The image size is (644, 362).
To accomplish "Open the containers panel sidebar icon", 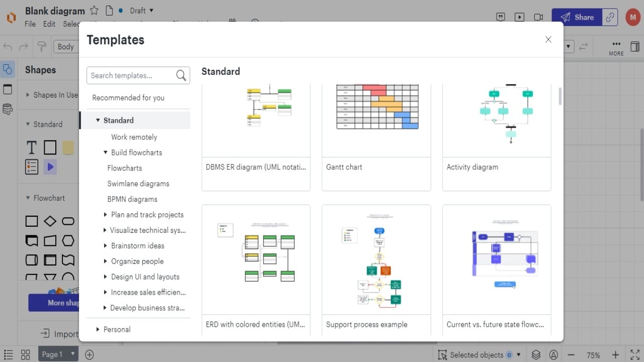I will point(7,89).
